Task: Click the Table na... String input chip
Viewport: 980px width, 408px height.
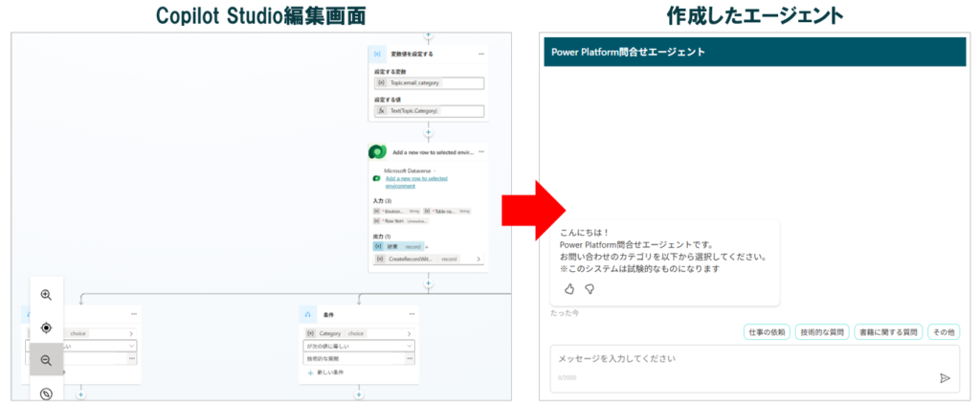Action: pyautogui.click(x=447, y=212)
